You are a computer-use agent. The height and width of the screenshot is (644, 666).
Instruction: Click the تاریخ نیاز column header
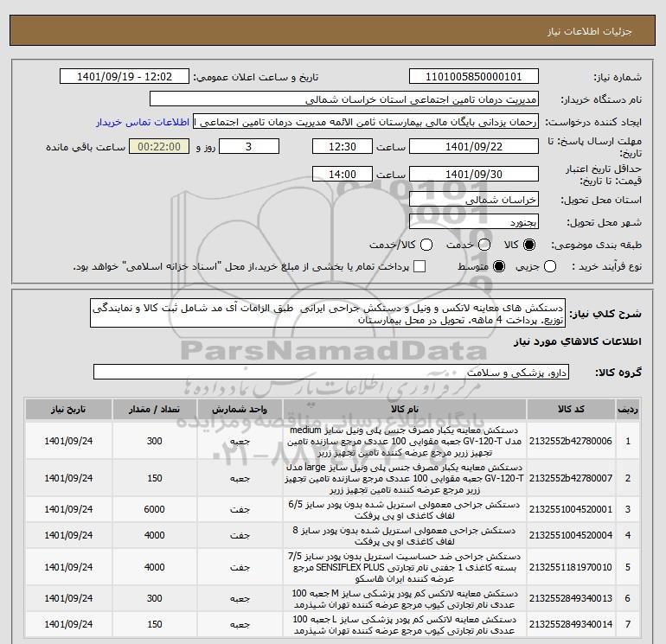point(68,409)
